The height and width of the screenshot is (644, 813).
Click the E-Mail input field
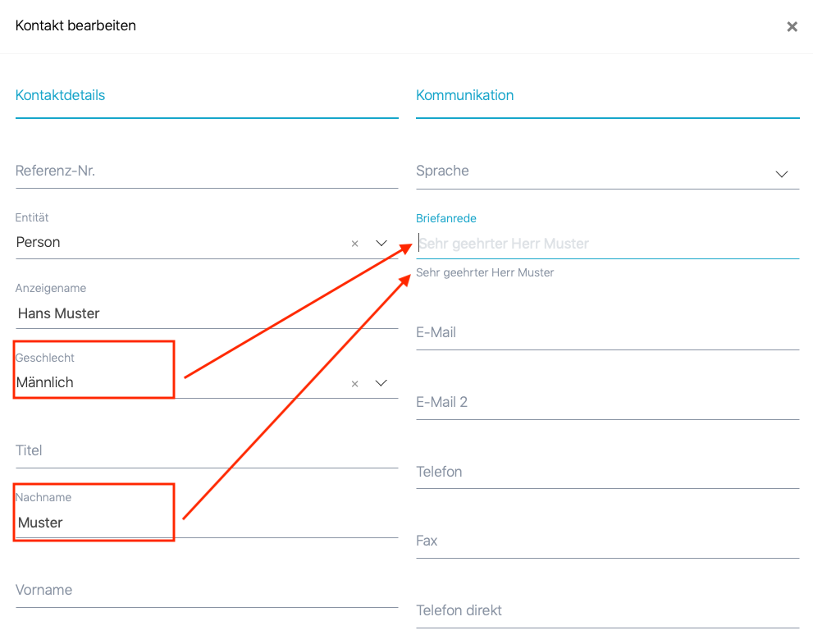tap(607, 333)
